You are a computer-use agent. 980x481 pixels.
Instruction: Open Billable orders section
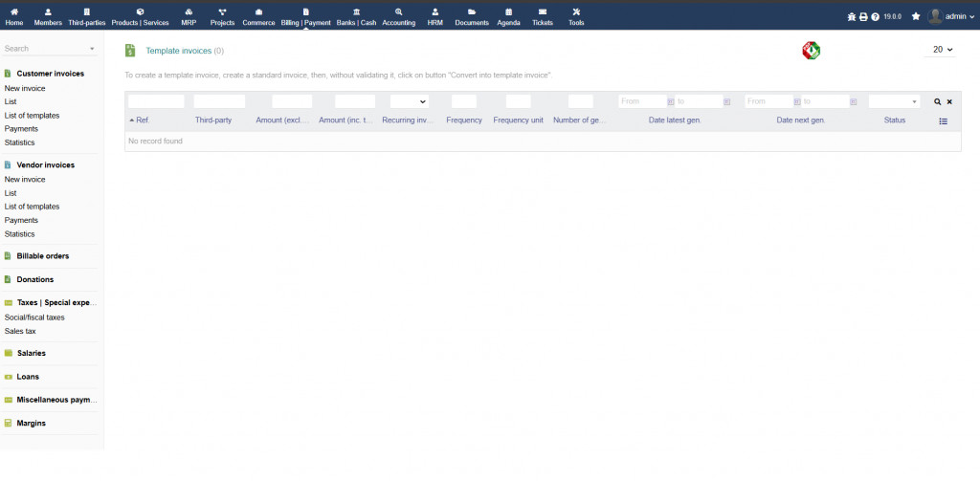(x=42, y=256)
